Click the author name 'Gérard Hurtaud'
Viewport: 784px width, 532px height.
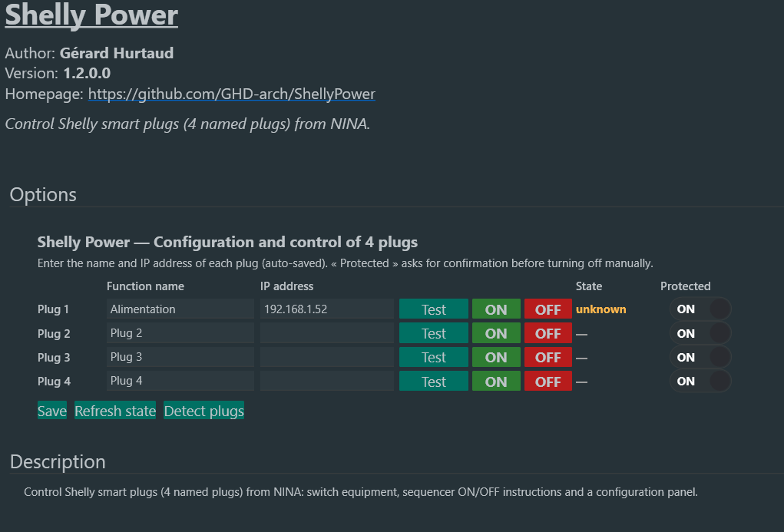pos(117,53)
